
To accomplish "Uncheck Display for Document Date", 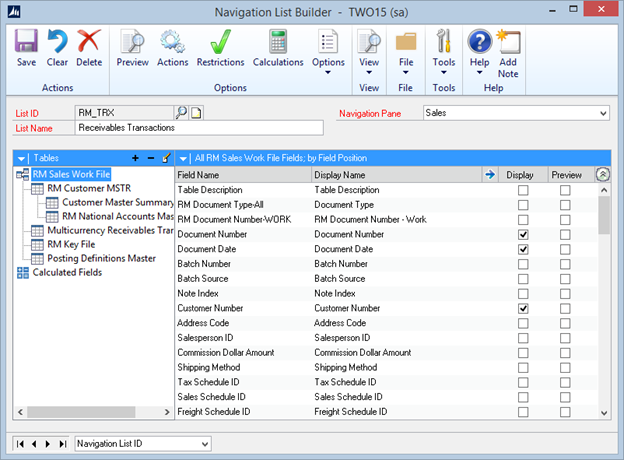I will [x=523, y=249].
